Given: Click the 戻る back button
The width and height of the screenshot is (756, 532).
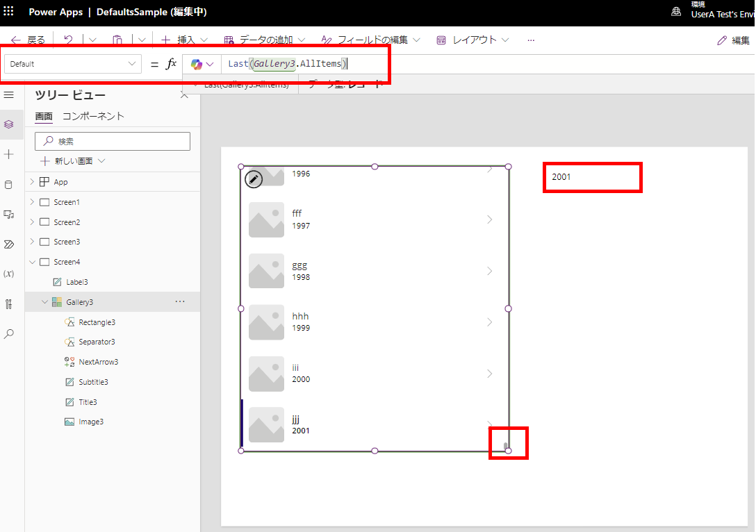Looking at the screenshot, I should click(28, 40).
